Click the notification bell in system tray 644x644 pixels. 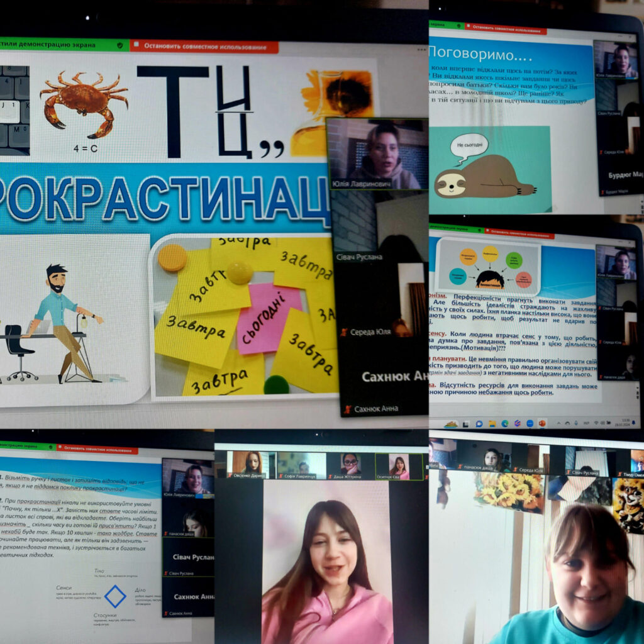633,423
